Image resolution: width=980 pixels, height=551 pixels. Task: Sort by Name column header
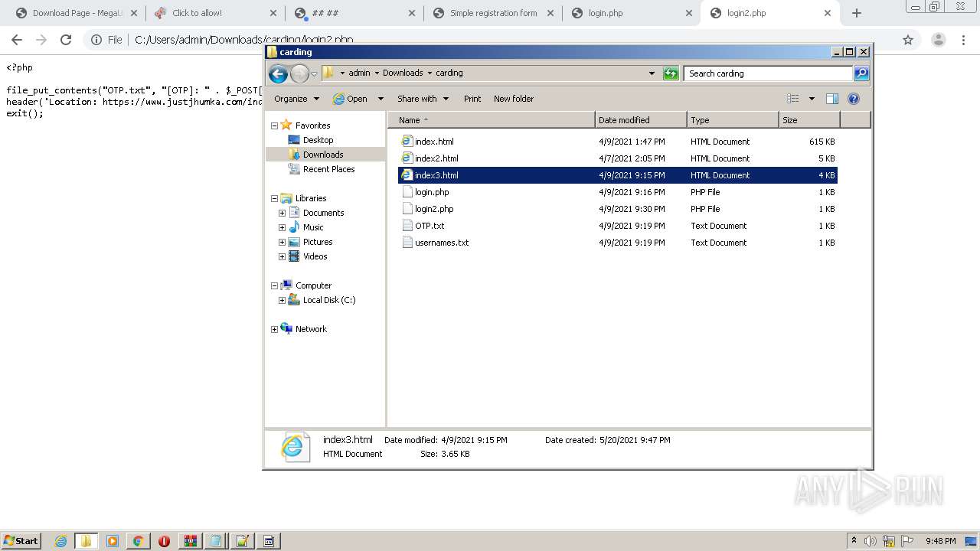tap(491, 120)
